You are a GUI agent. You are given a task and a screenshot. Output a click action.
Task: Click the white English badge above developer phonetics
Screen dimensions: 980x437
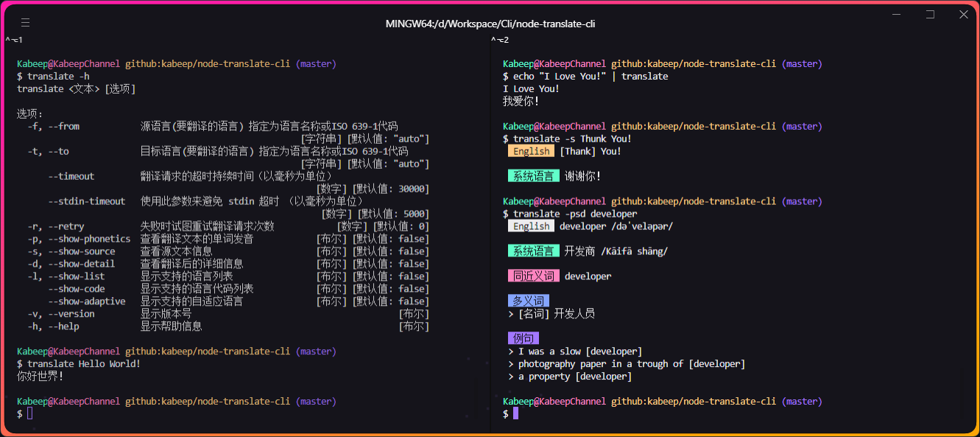point(531,226)
